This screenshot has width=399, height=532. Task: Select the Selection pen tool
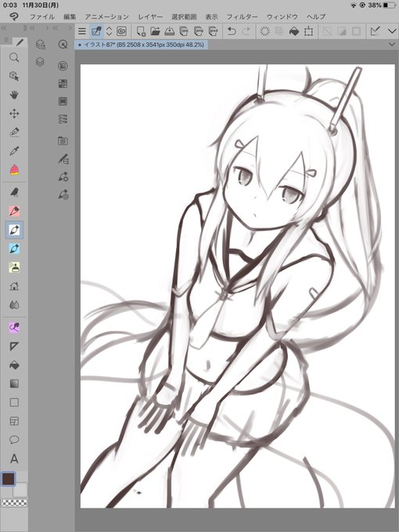coord(14,132)
